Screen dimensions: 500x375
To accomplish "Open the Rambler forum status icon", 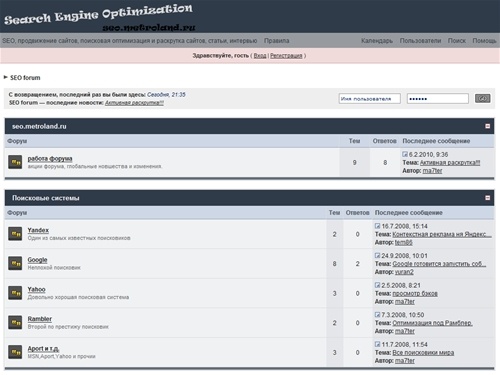I will (x=15, y=322).
